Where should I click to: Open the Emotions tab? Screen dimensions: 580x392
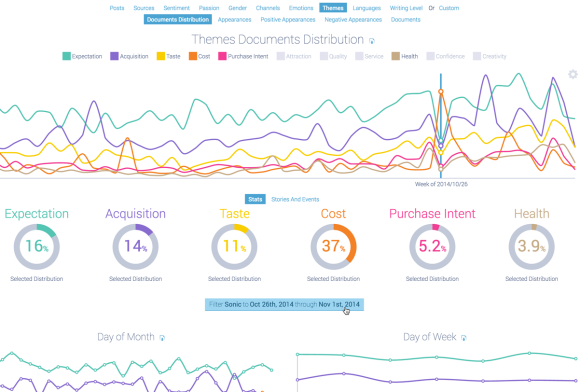coord(301,8)
